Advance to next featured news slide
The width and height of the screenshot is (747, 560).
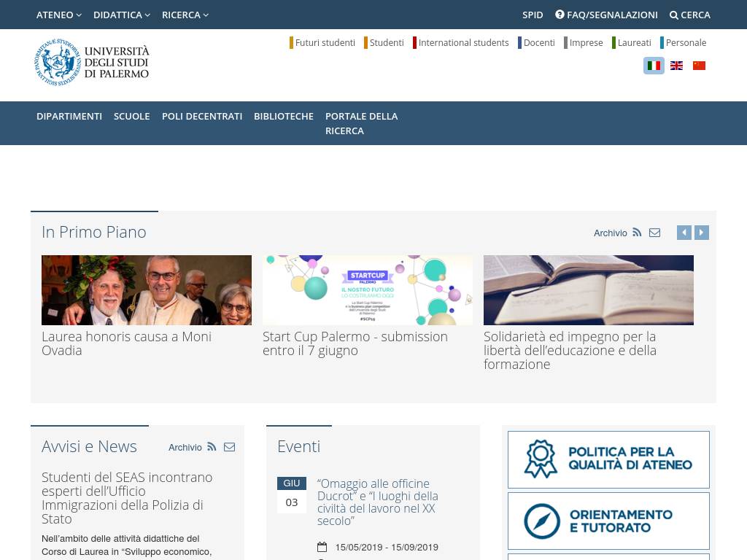click(x=702, y=233)
